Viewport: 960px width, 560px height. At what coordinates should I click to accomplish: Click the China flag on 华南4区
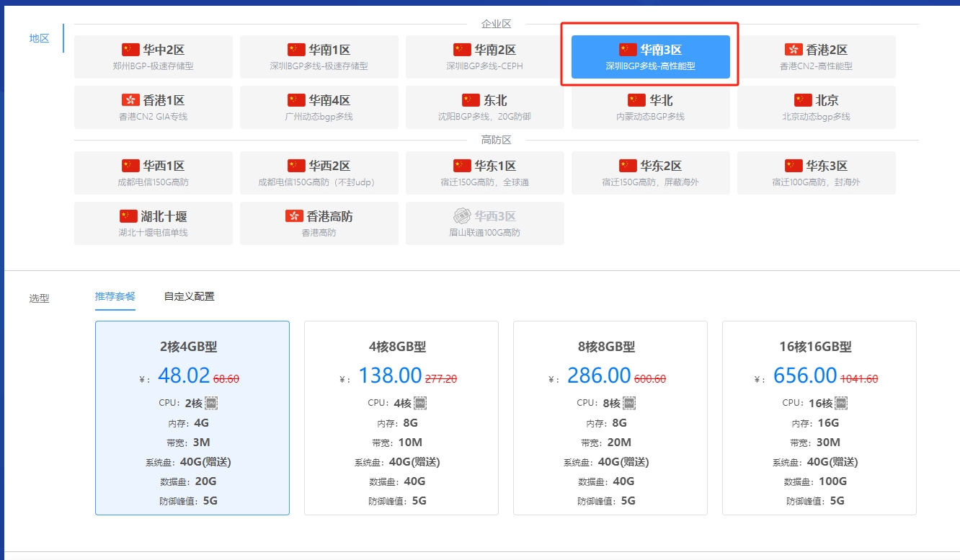(296, 100)
